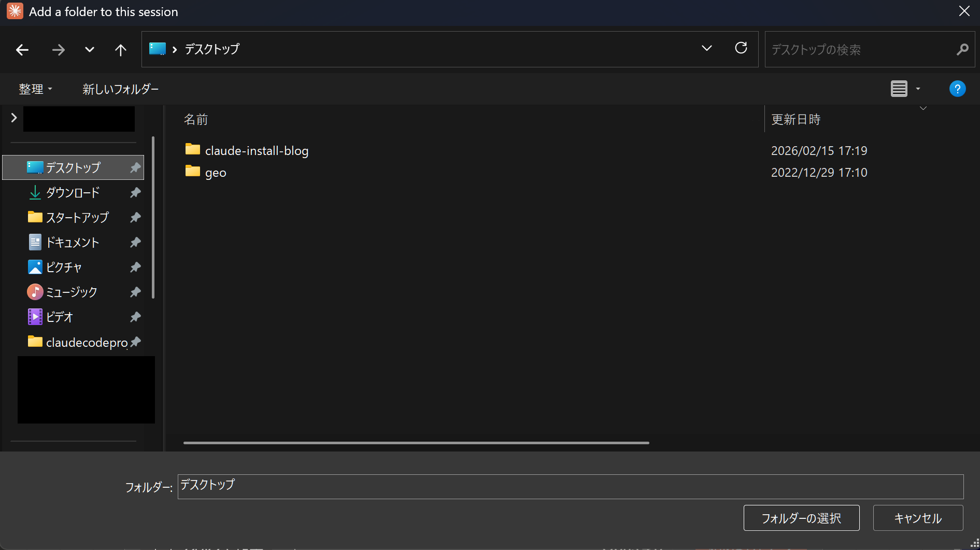This screenshot has width=980, height=550.
Task: Click the フォルダー name input field
Action: [x=571, y=487]
